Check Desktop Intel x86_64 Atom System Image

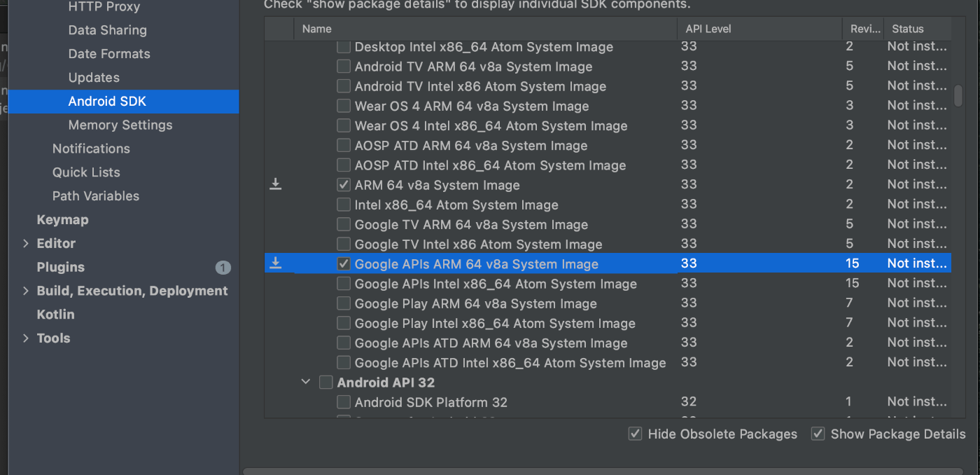344,47
